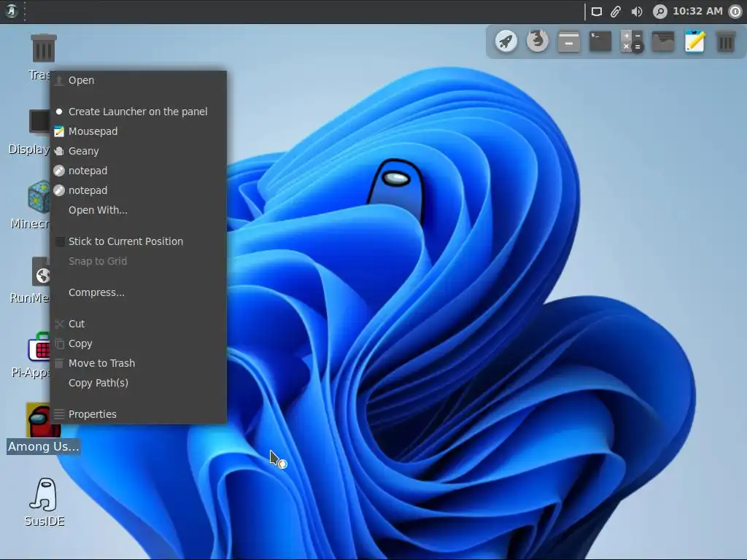Image resolution: width=747 pixels, height=560 pixels.
Task: Click the speaker volume icon
Action: (x=636, y=12)
